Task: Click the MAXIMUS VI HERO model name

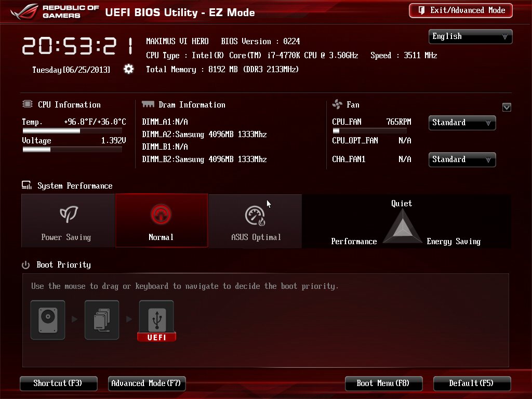Action: [x=178, y=42]
